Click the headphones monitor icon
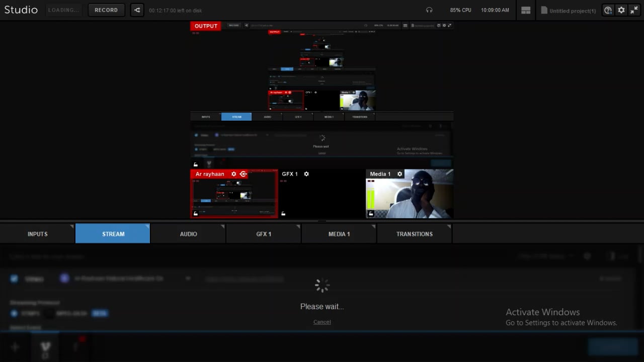 tap(429, 10)
